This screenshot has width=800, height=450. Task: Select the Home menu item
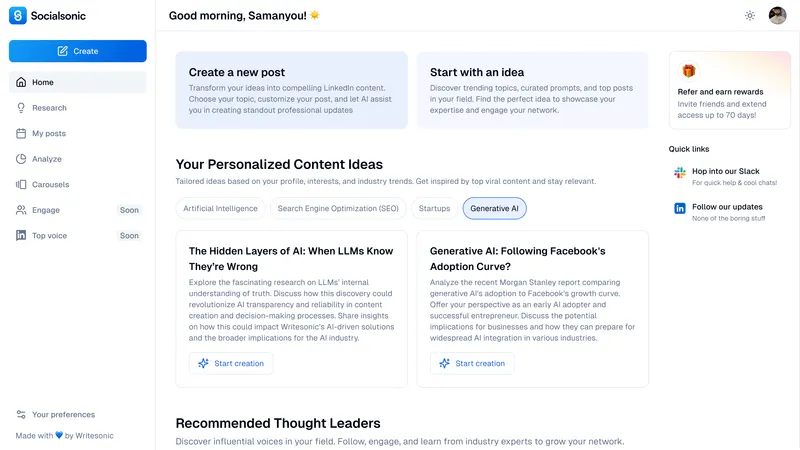tap(78, 82)
